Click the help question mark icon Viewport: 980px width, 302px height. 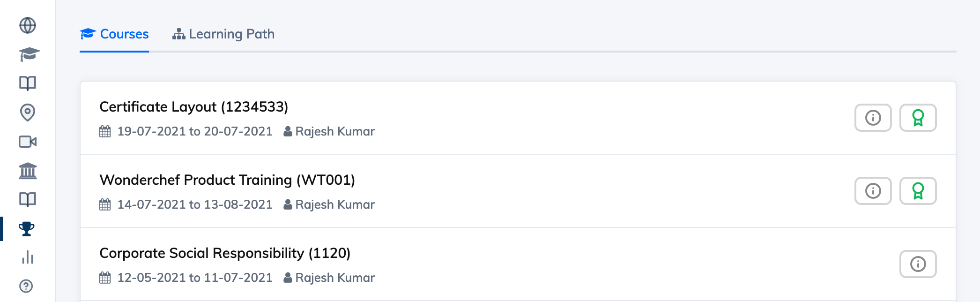pos(26,286)
